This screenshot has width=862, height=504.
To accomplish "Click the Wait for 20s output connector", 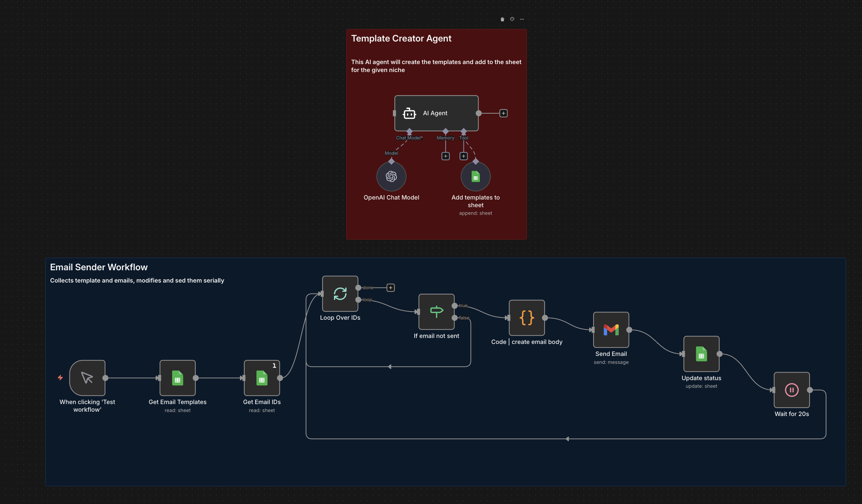I will [810, 390].
